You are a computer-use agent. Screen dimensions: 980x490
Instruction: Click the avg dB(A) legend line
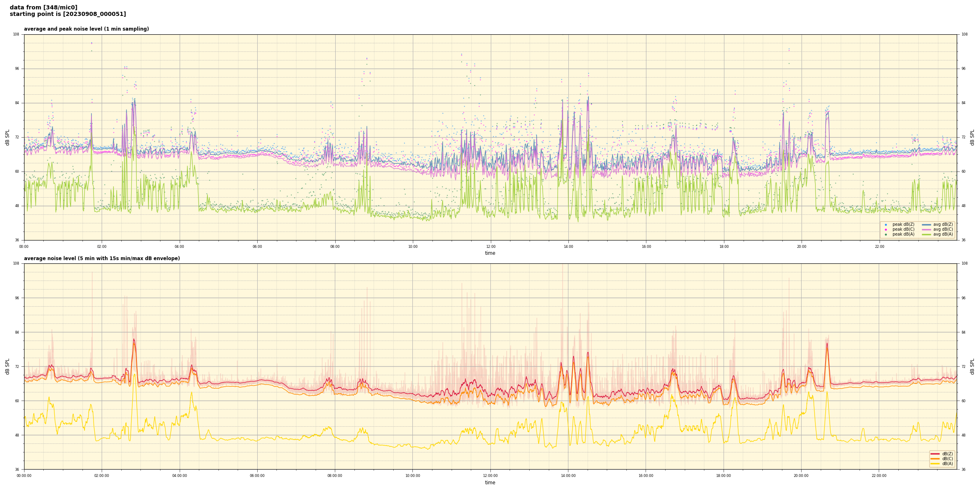point(927,234)
